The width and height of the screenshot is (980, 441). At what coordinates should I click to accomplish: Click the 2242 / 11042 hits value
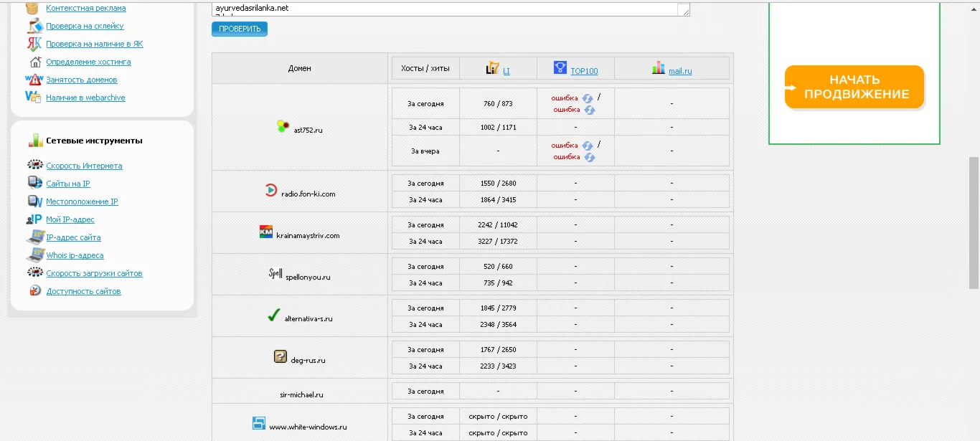(x=498, y=224)
